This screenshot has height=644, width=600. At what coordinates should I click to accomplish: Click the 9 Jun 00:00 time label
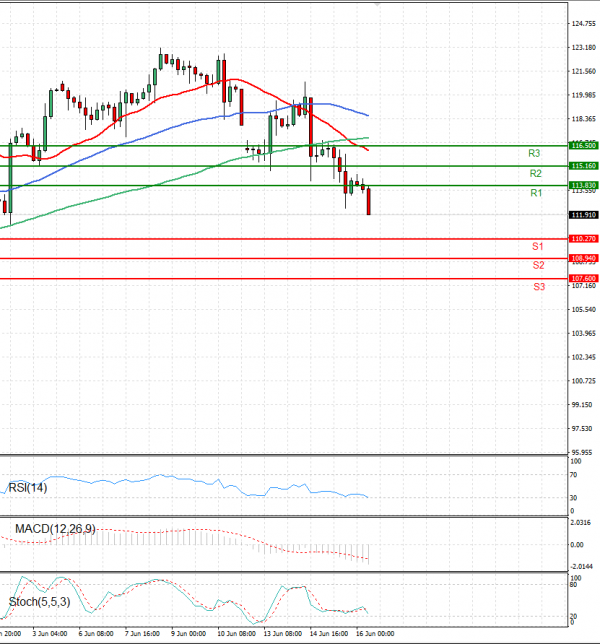pos(189,634)
